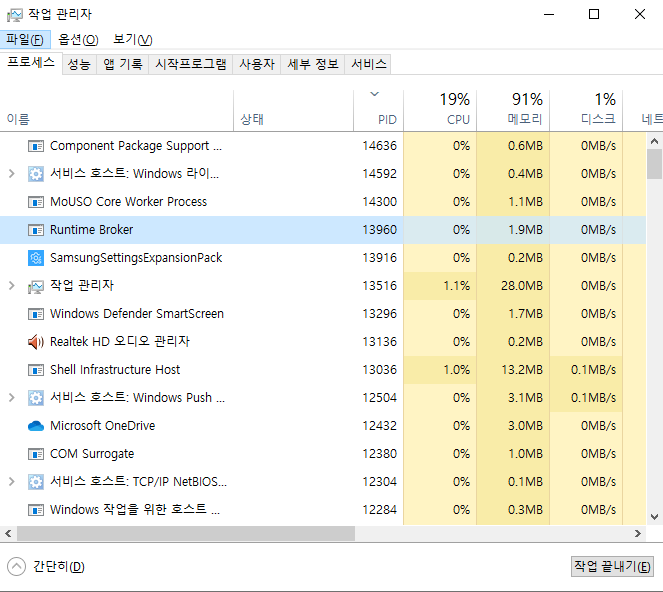Click the 서비스 호스트: Windows 라이 gear icon
663x592 pixels.
pos(36,174)
